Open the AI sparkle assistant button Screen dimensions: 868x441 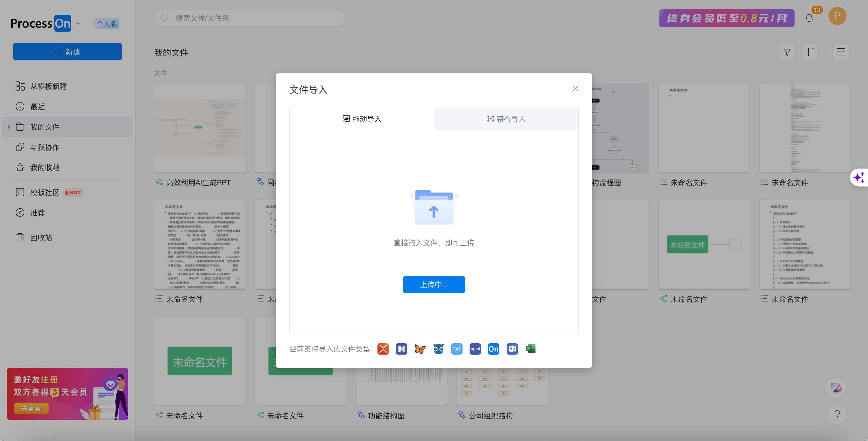point(859,177)
